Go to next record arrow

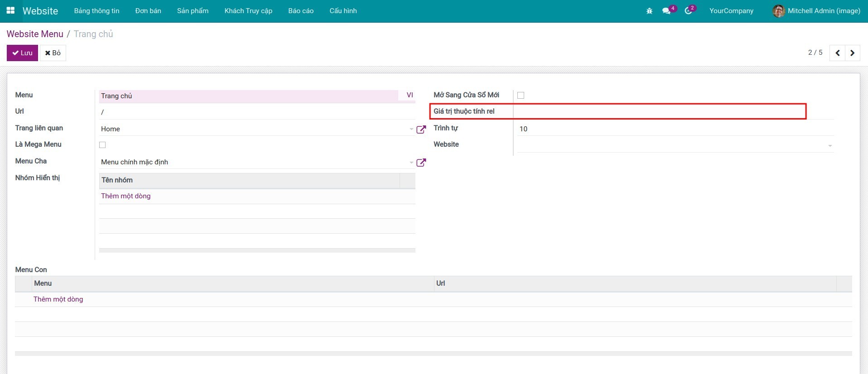click(852, 53)
